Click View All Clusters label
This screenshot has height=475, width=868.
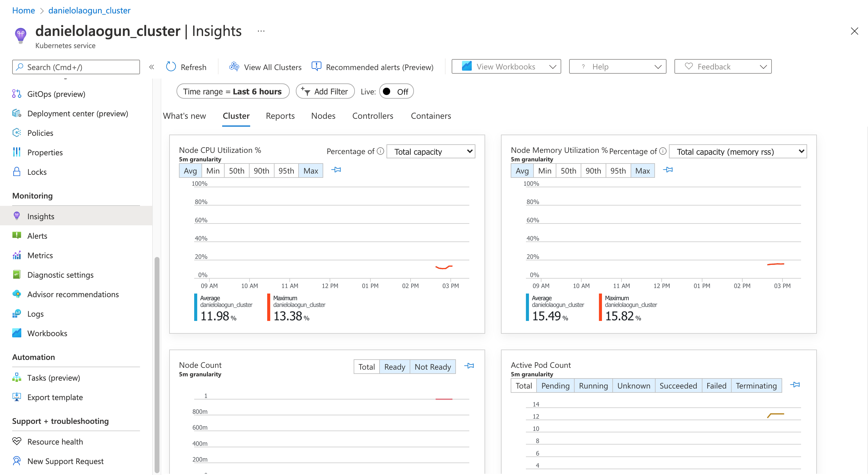click(x=273, y=67)
